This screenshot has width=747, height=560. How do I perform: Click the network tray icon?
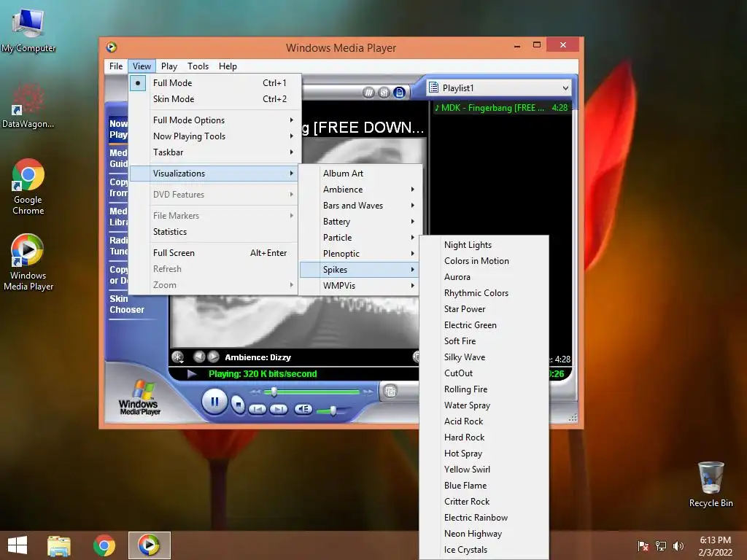[x=661, y=546]
